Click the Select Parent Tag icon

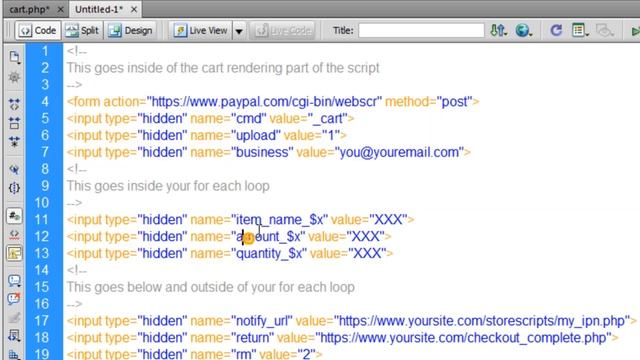(14, 169)
